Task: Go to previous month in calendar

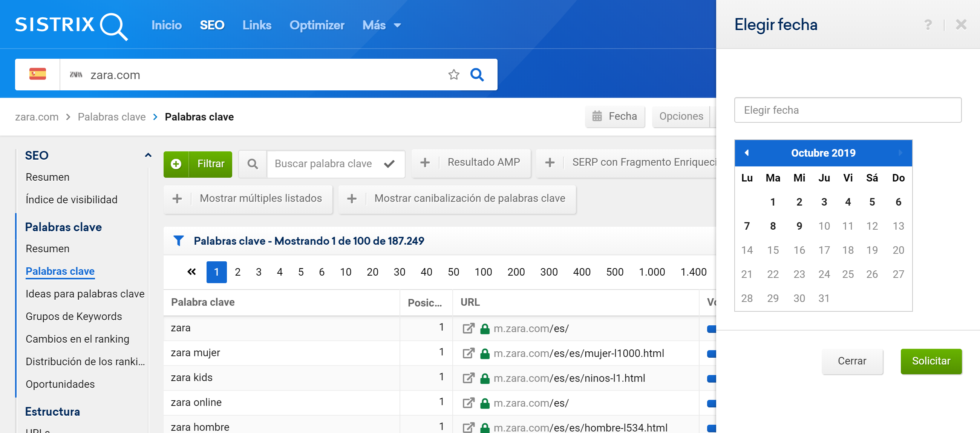Action: point(747,152)
